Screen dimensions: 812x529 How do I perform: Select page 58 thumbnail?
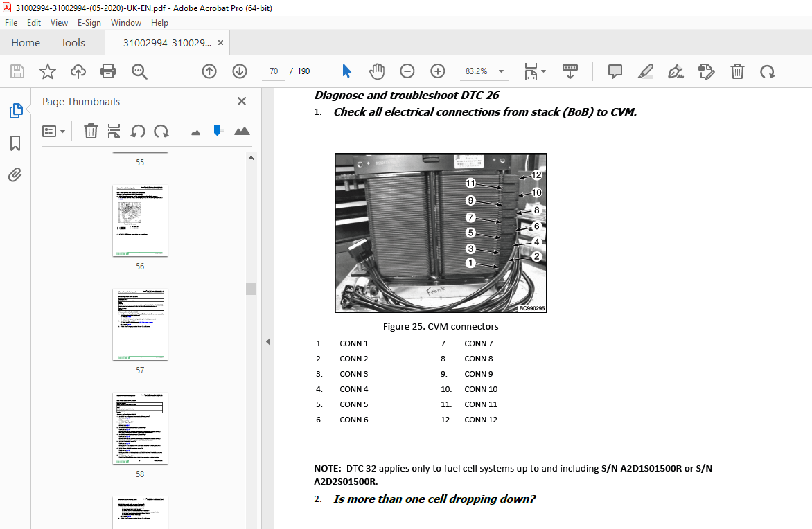(141, 429)
